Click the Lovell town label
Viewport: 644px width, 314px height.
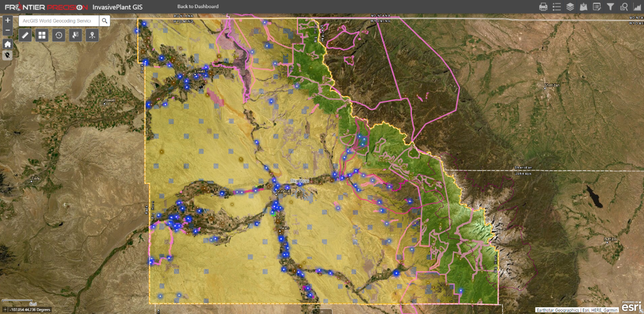[x=200, y=71]
